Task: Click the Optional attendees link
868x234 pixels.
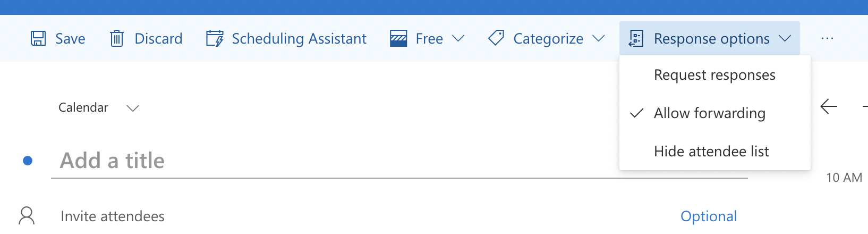Action: point(708,216)
